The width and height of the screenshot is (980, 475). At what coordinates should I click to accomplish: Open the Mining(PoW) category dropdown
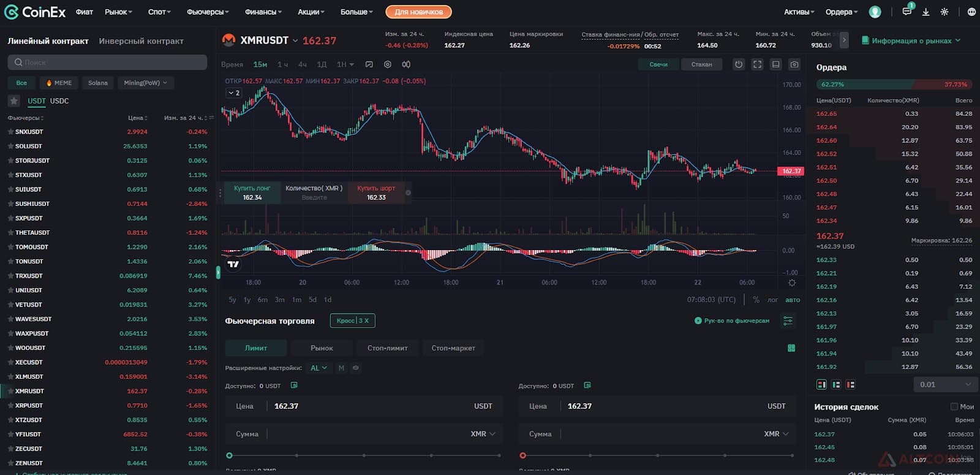pos(145,83)
